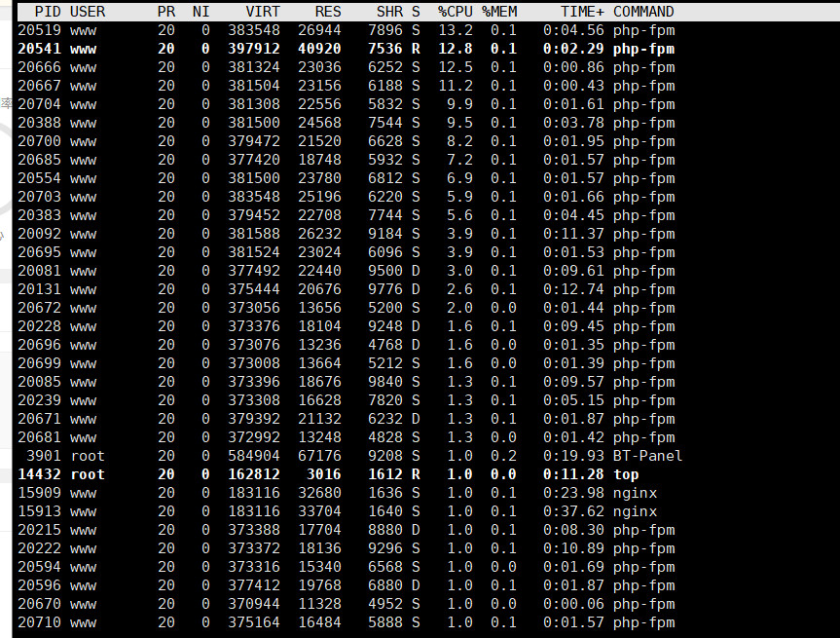This screenshot has height=638, width=840.
Task: Click the 584904 VIRT value
Action: 254,456
